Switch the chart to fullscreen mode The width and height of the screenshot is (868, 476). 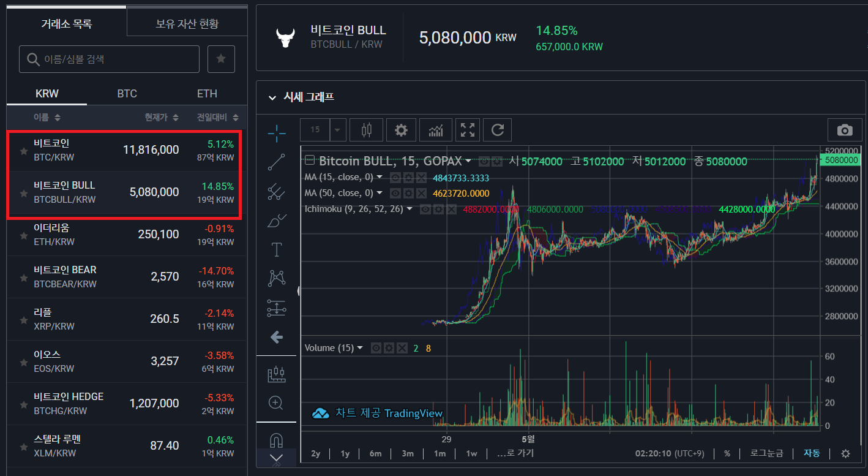pyautogui.click(x=468, y=130)
